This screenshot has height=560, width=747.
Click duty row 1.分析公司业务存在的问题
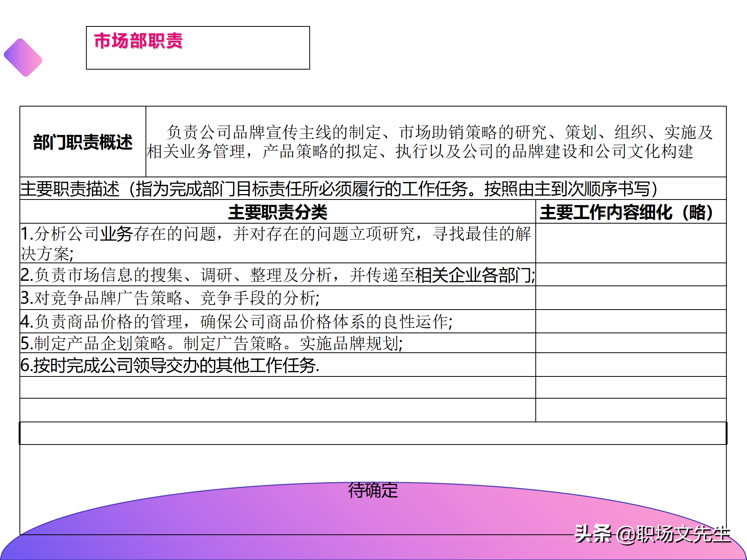[x=278, y=243]
